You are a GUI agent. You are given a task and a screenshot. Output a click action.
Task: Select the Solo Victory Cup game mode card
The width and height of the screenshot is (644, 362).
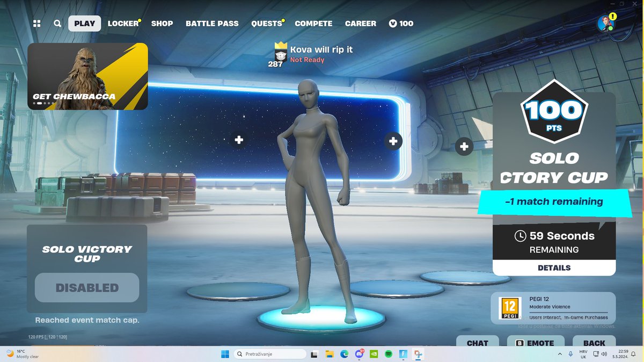pos(87,269)
